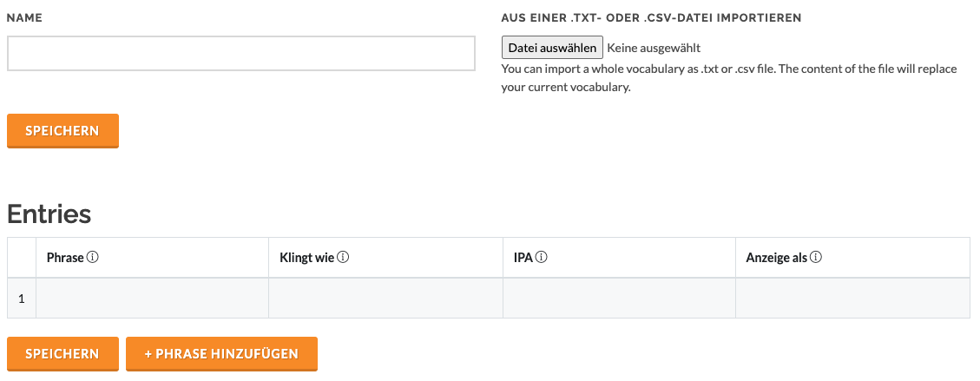Click the Anzeige als column header
The height and width of the screenshot is (381, 980).
point(853,258)
